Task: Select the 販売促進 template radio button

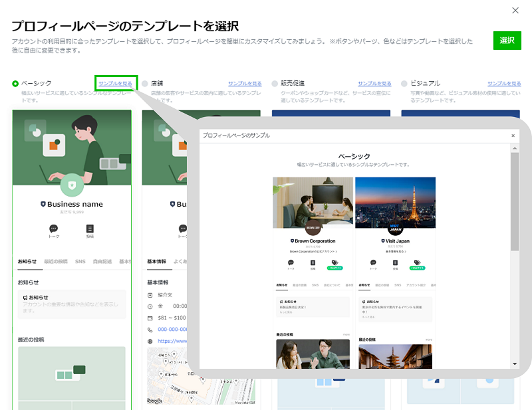Action: [275, 84]
